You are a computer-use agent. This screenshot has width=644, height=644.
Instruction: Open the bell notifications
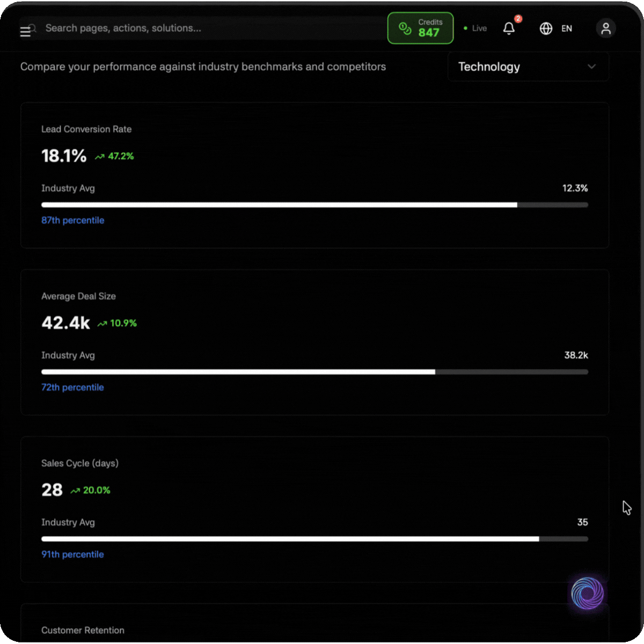509,28
